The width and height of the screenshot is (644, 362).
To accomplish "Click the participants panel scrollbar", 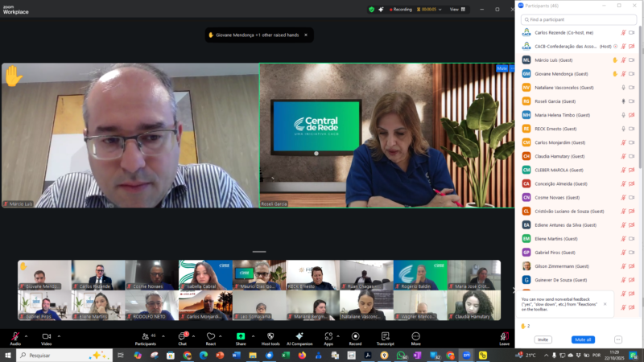I will pyautogui.click(x=641, y=123).
